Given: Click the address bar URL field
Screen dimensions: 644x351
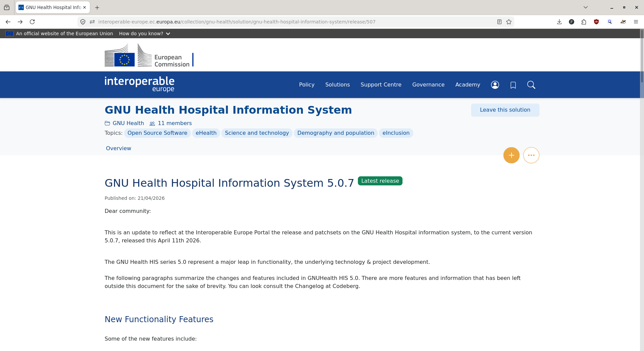Looking at the screenshot, I should (x=295, y=22).
